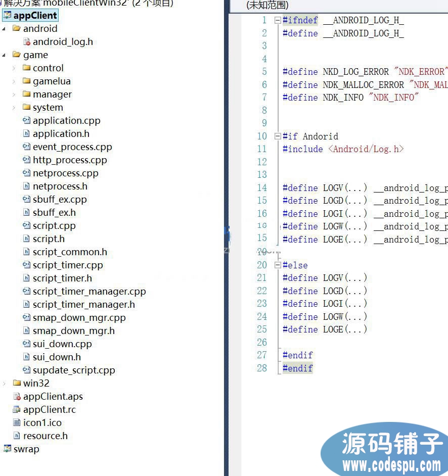Expand the gamelua folder node
Screen dimensions: 448x476
(x=14, y=81)
